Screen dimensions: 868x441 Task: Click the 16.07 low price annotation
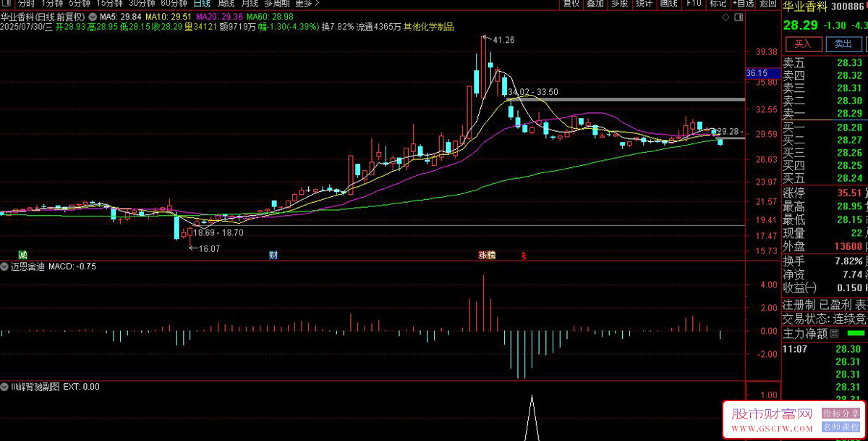[209, 248]
